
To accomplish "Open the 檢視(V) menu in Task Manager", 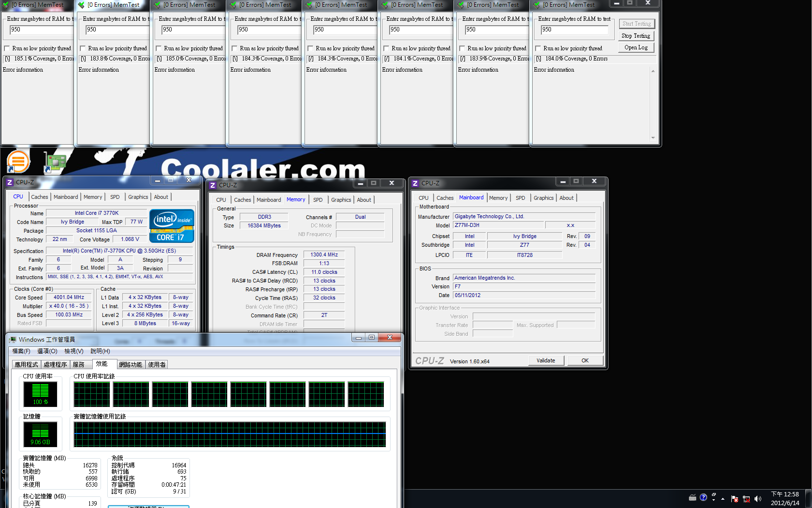I will coord(74,351).
